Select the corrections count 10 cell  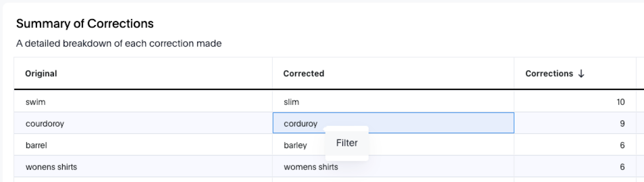620,102
